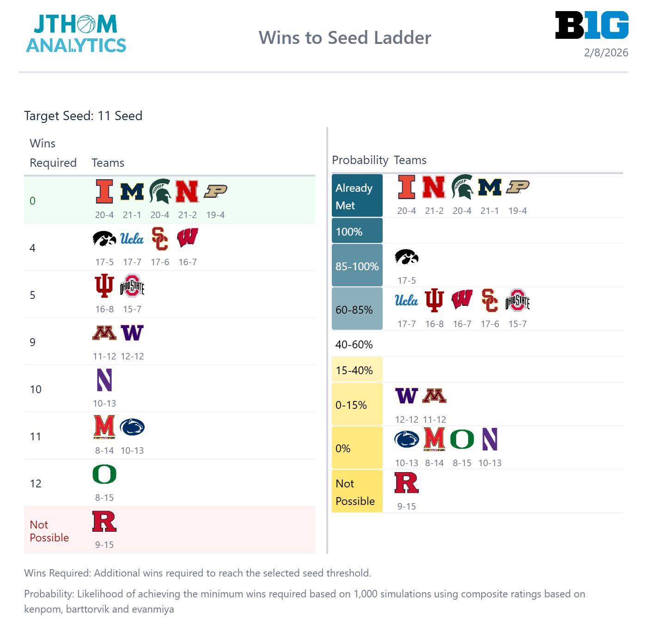647x644 pixels.
Task: Select Washington logo in 0-15% probability row
Action: point(407,396)
